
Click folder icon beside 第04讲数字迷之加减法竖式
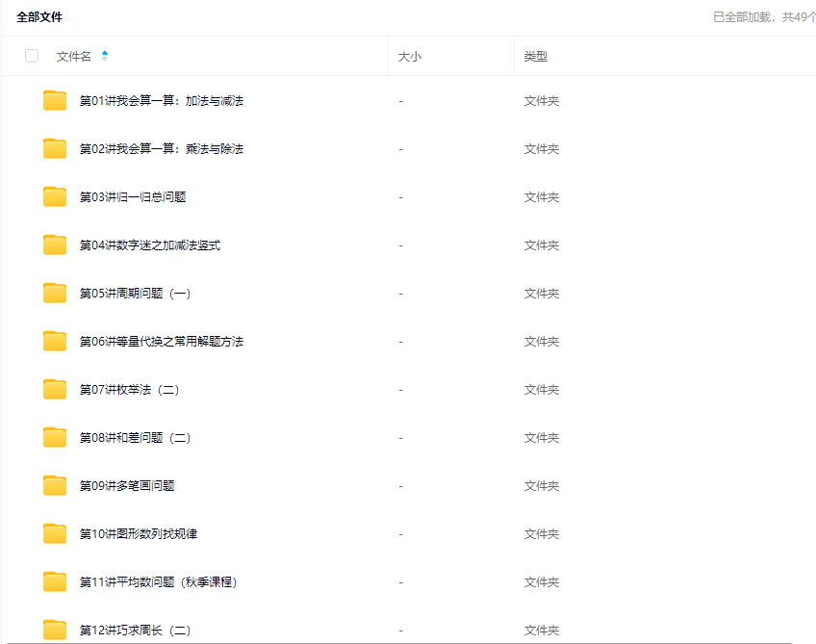pos(55,245)
